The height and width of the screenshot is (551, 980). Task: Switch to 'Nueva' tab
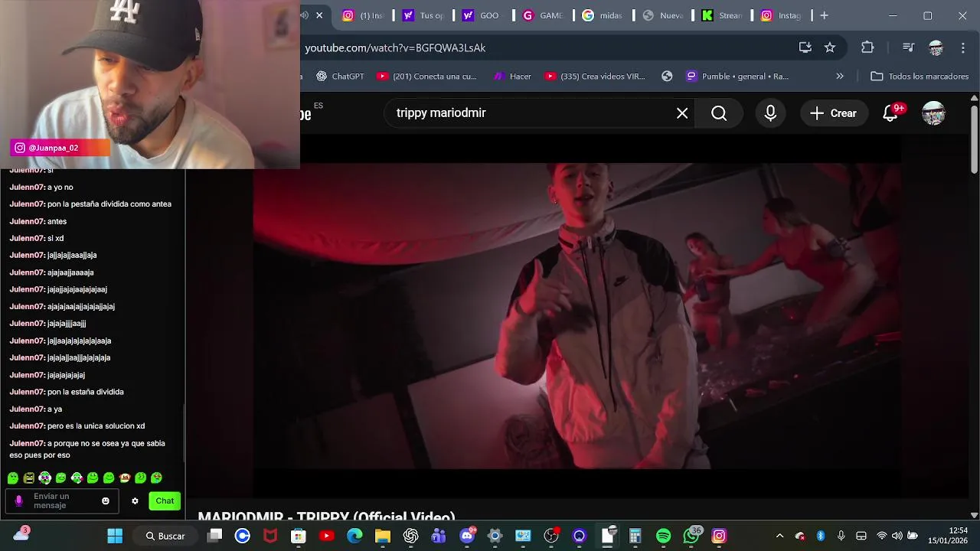coord(663,15)
